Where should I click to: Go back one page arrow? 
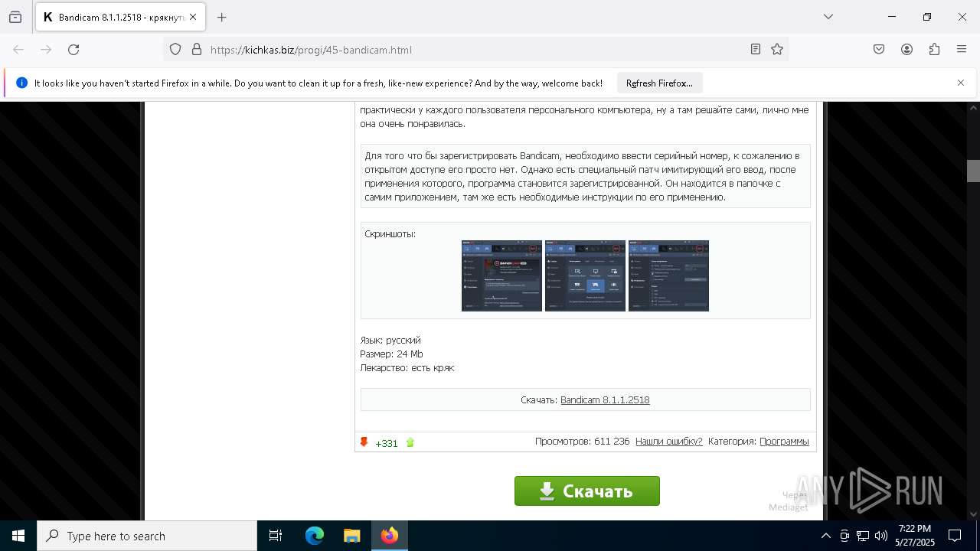(18, 49)
